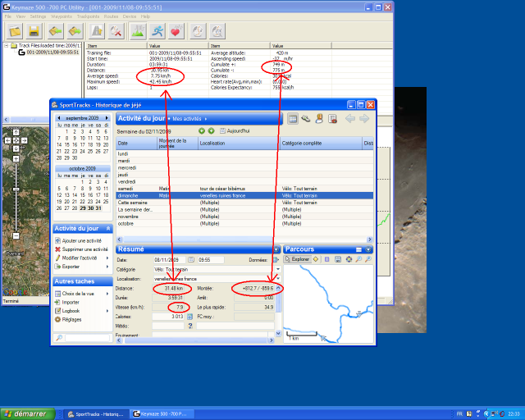Viewport: 525px width, 420px height.
Task: Click the globe map icon in Keymaze
Action: click(x=198, y=31)
